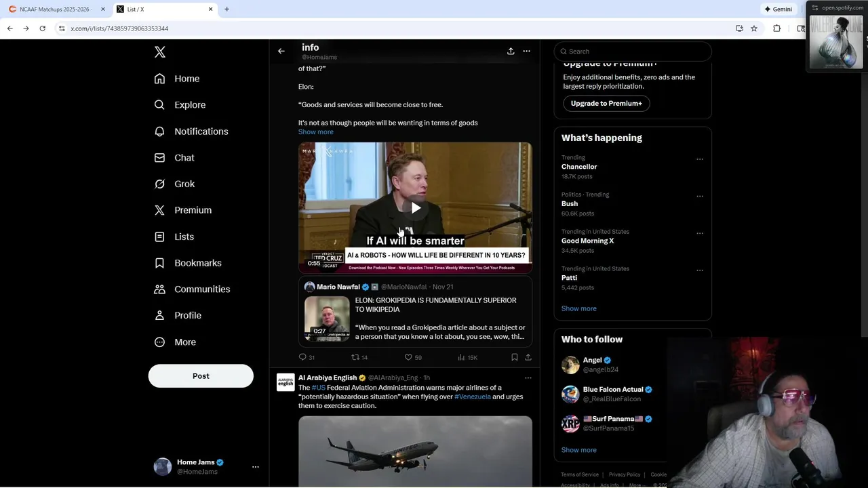Click Upgrade to Premium+ button

pyautogui.click(x=606, y=104)
